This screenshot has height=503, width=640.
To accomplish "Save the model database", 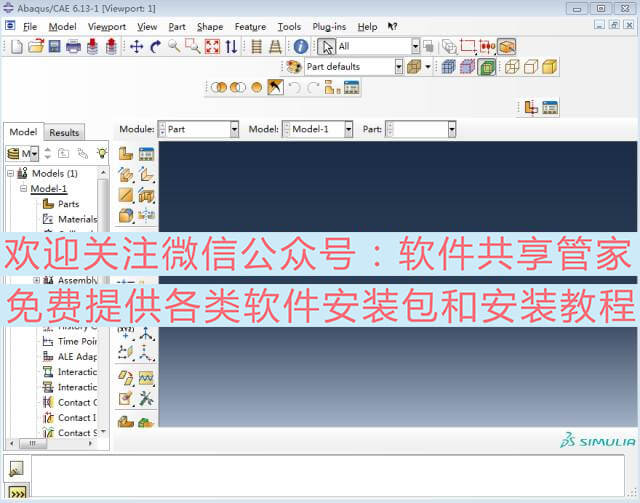I will pos(54,47).
